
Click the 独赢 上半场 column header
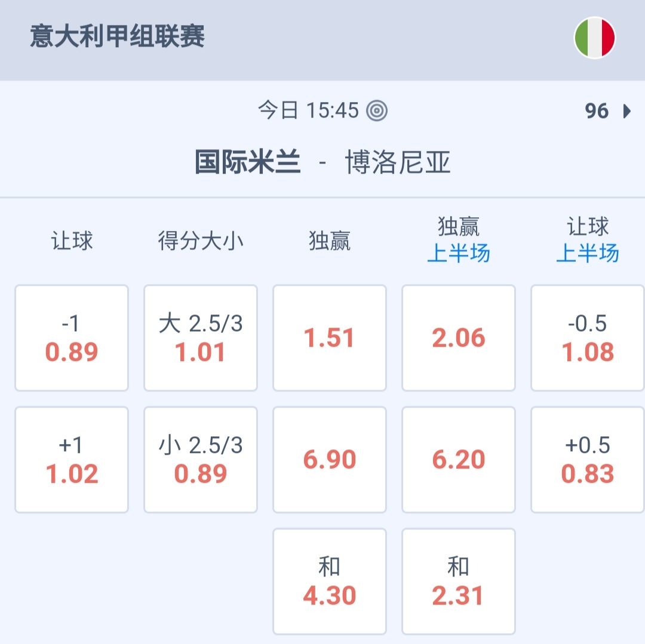click(459, 241)
